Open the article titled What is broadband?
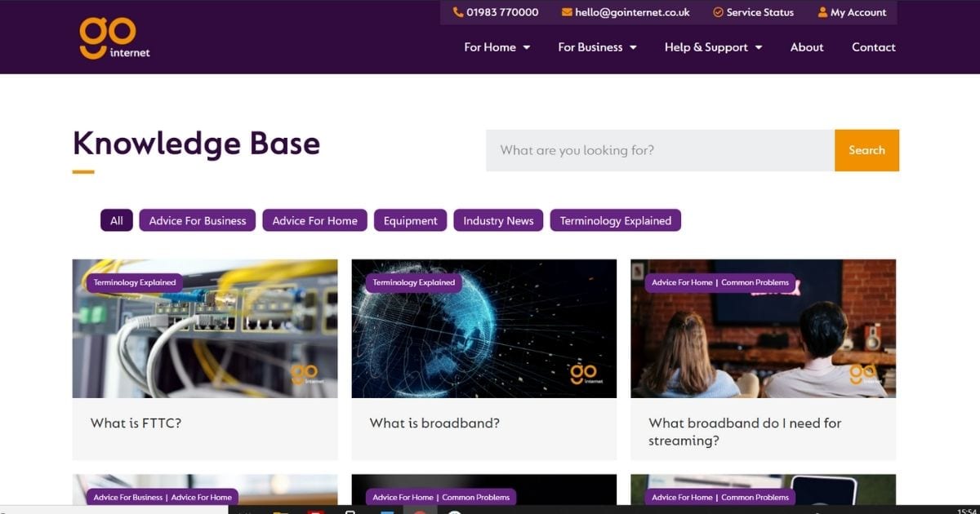Image resolution: width=980 pixels, height=514 pixels. [434, 423]
